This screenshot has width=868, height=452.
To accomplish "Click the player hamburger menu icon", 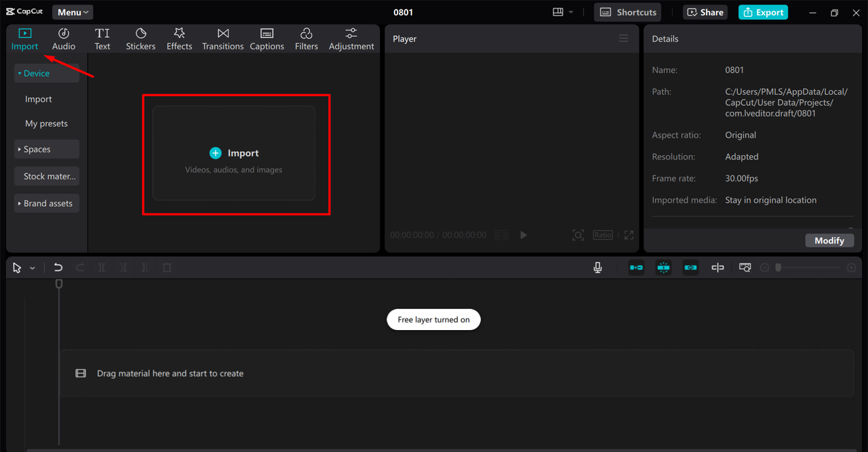I will [623, 39].
